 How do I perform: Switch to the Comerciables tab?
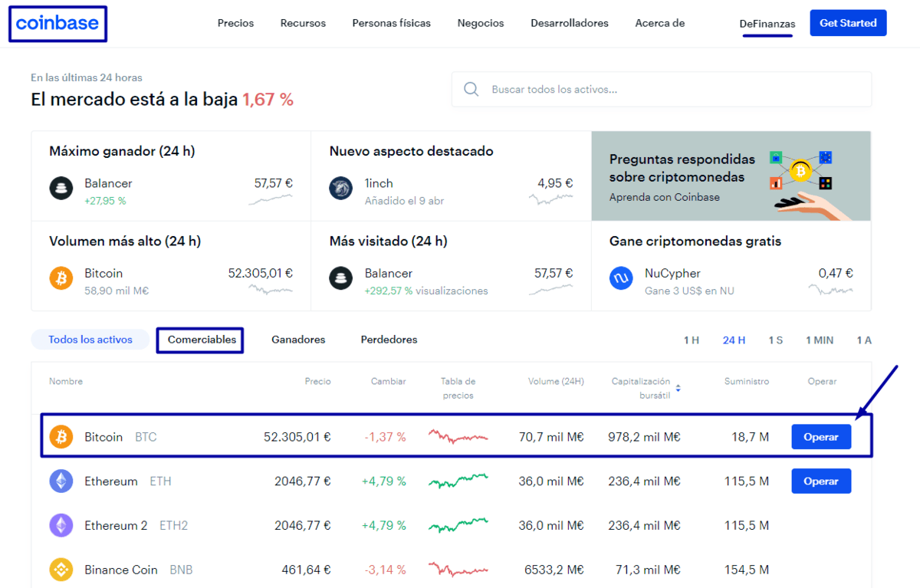tap(202, 340)
